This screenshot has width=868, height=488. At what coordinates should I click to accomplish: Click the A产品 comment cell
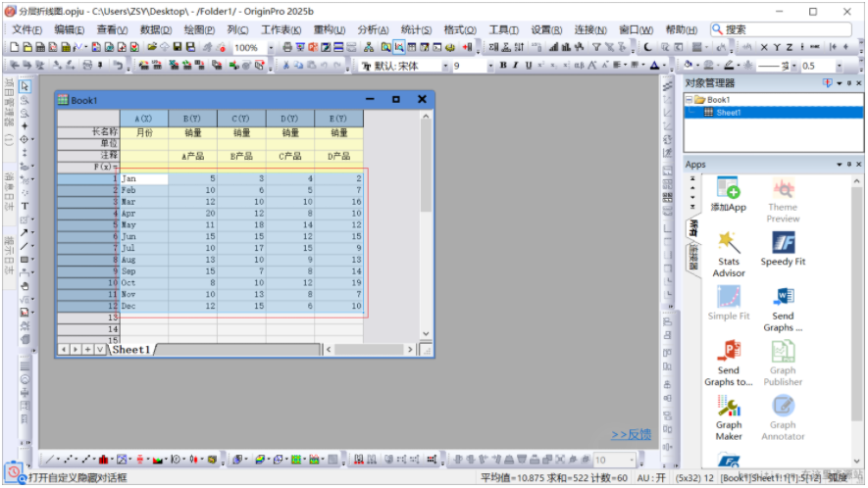(x=192, y=156)
